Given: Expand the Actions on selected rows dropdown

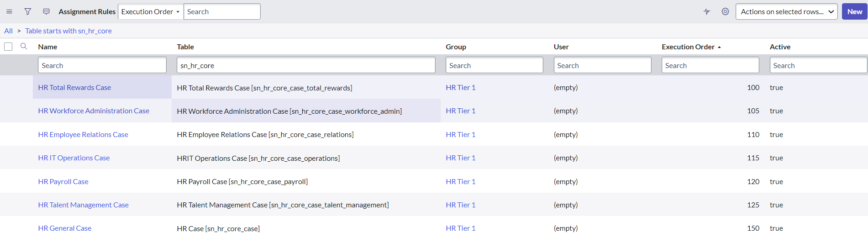Looking at the screenshot, I should coord(786,11).
